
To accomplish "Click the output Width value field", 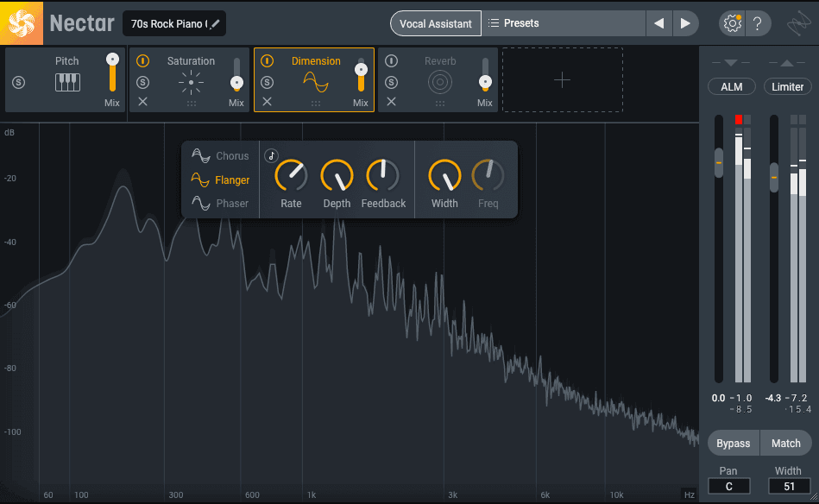I will pos(790,486).
